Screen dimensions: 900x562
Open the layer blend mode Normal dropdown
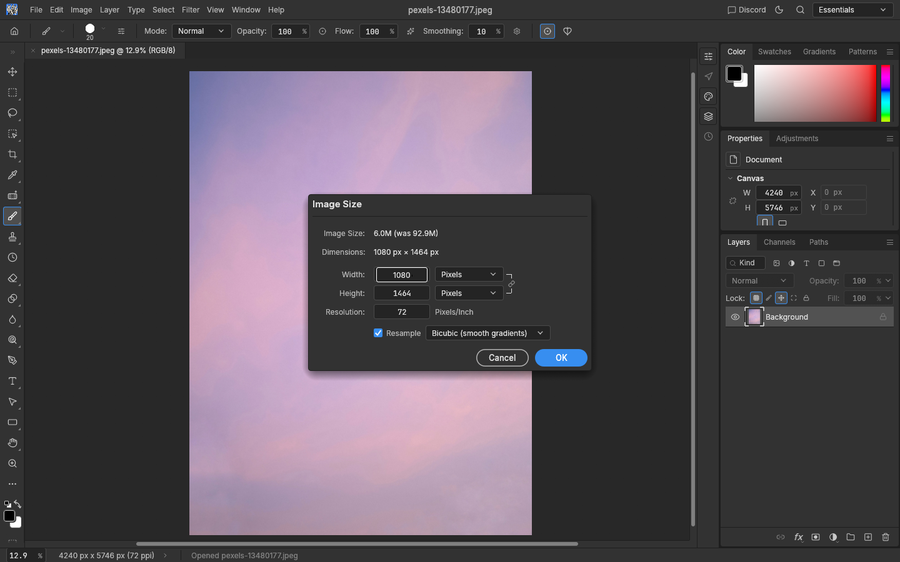[x=760, y=281]
